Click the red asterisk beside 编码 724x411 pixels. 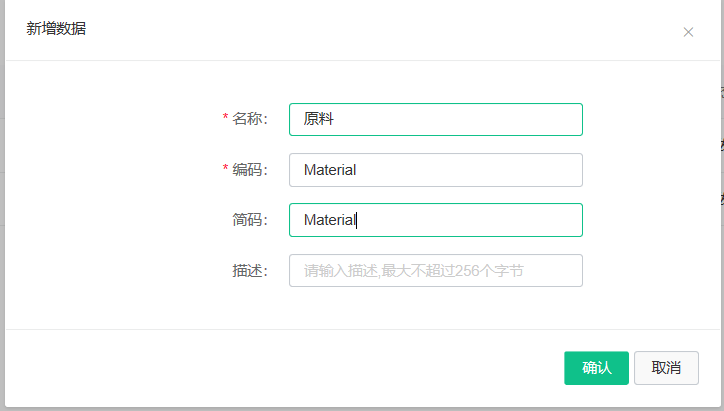[225, 168]
